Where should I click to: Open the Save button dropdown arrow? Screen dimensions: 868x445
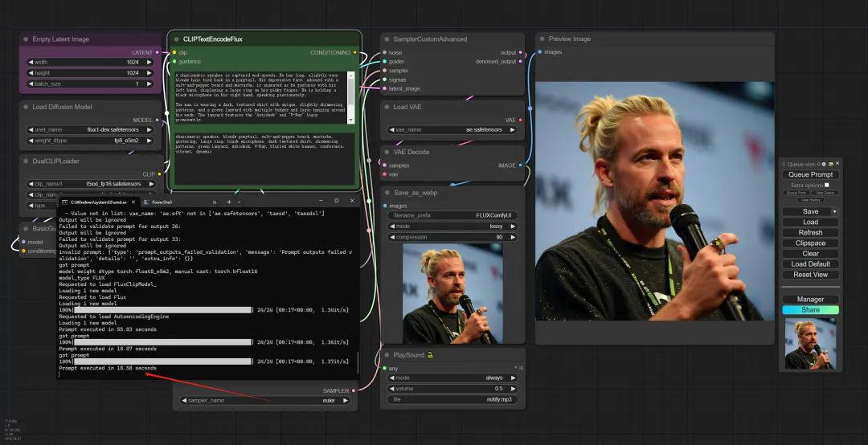coord(834,211)
